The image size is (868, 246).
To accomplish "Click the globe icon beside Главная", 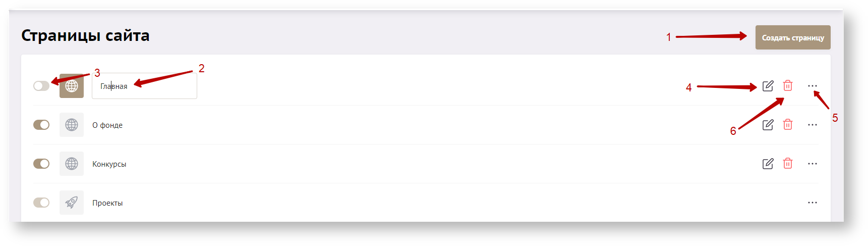I will [72, 86].
